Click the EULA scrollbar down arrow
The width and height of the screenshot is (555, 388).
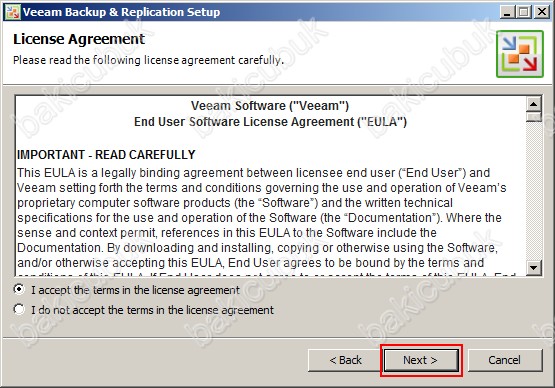point(533,268)
